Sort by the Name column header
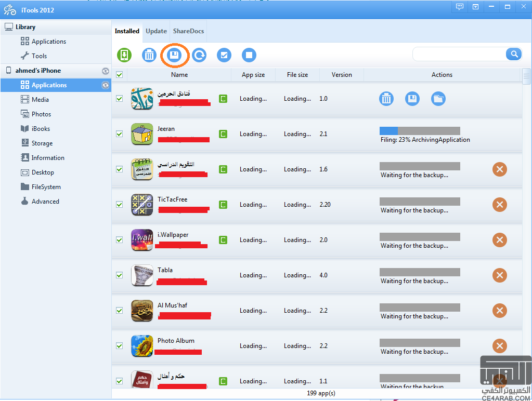This screenshot has height=401, width=532. (179, 75)
